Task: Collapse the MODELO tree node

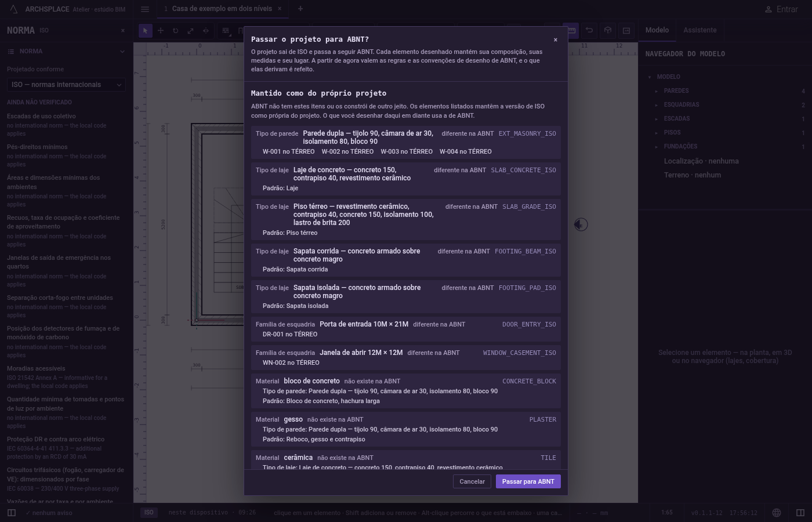Action: [x=650, y=77]
